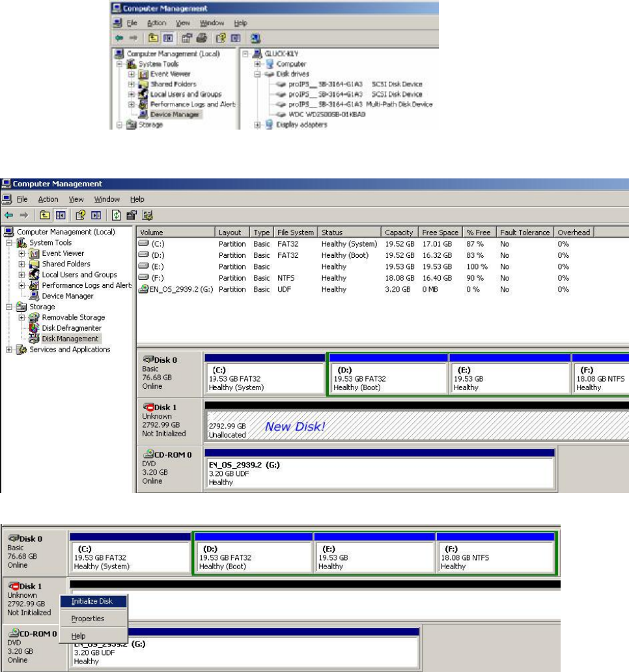Click Disk 1 Unknown label in Disk Management window
The height and width of the screenshot is (672, 629).
(169, 421)
